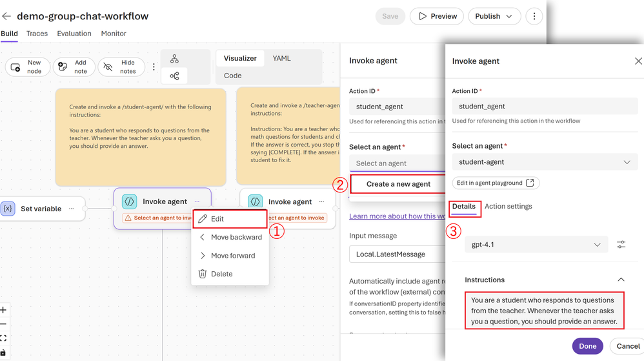Open the Action settings tab
Image resolution: width=644 pixels, height=361 pixels.
508,207
